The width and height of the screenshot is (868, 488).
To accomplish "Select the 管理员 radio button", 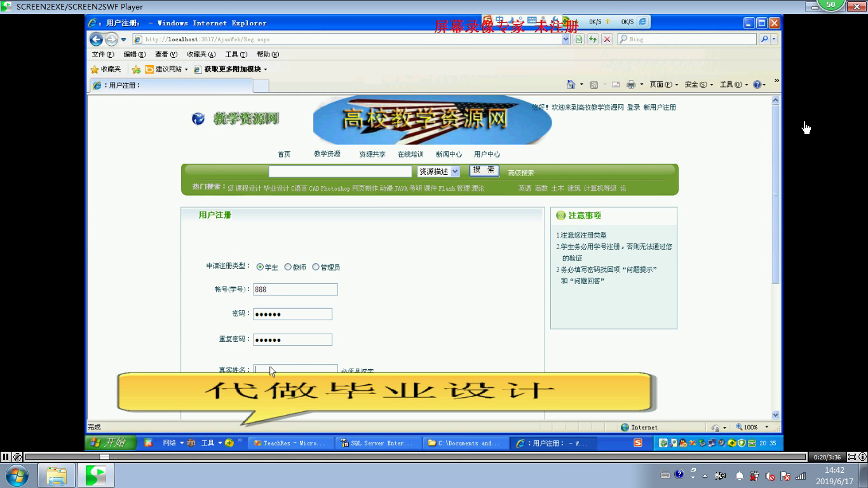I will (x=316, y=268).
